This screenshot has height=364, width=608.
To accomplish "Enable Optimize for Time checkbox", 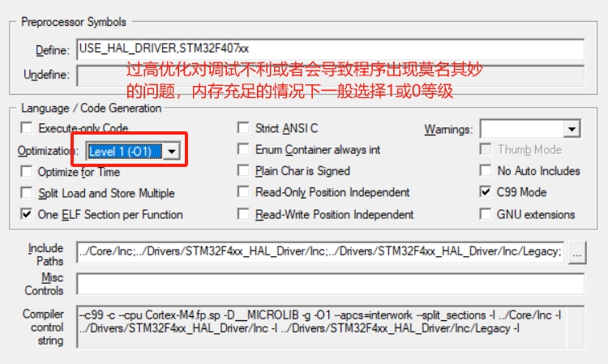I will [27, 171].
